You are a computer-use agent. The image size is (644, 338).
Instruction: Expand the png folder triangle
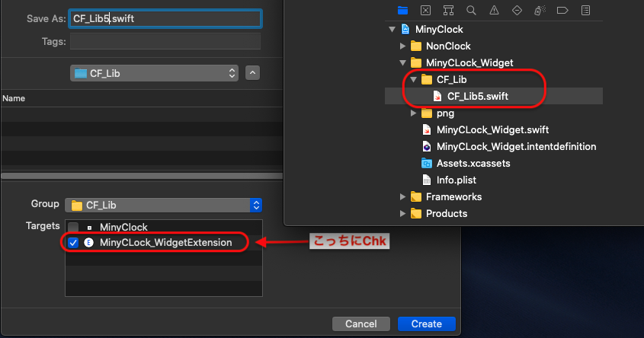click(x=413, y=113)
